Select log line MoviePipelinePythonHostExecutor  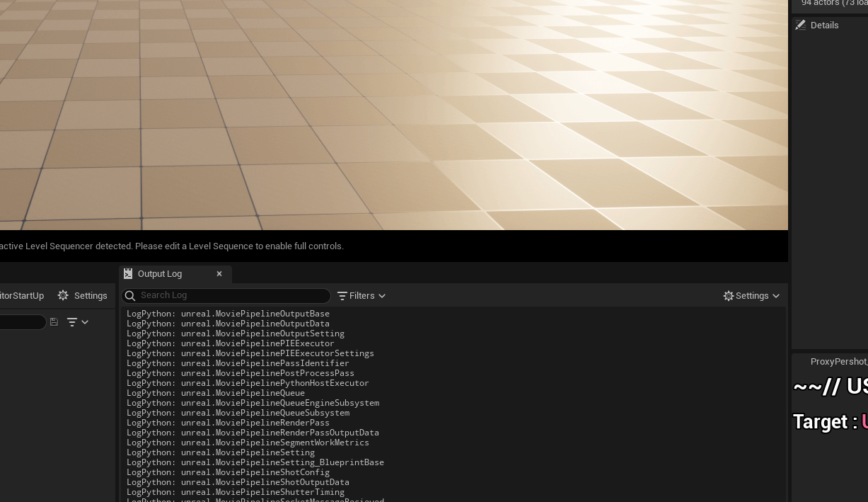tap(248, 383)
